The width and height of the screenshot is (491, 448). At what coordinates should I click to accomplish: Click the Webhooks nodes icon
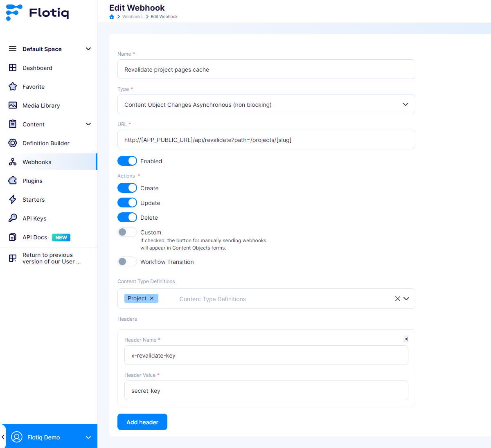pyautogui.click(x=13, y=162)
